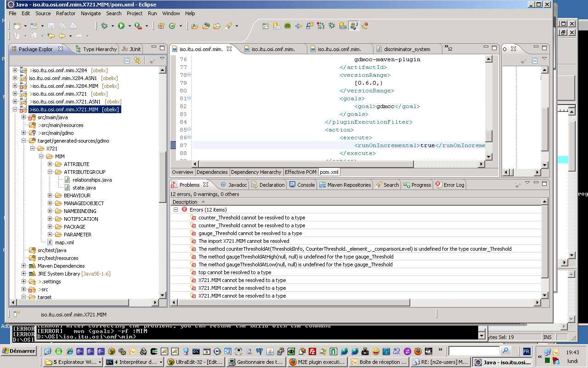Expand the ATTRIBUTE folder in the tree
This screenshot has width=588, height=368.
(x=50, y=164)
